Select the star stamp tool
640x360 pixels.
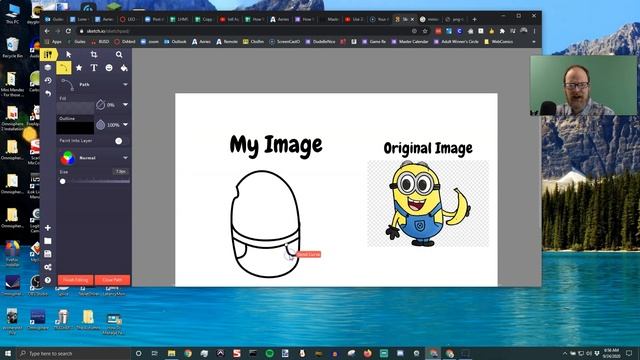(79, 68)
